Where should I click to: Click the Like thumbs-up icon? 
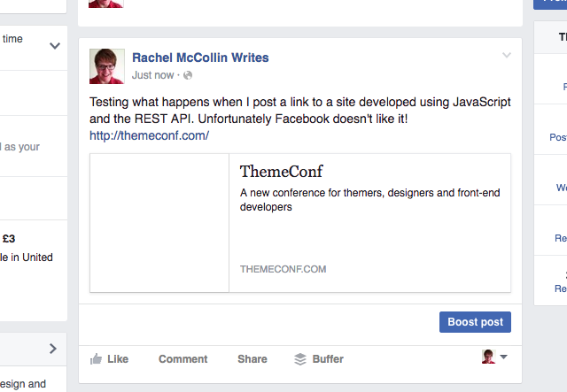click(x=96, y=358)
